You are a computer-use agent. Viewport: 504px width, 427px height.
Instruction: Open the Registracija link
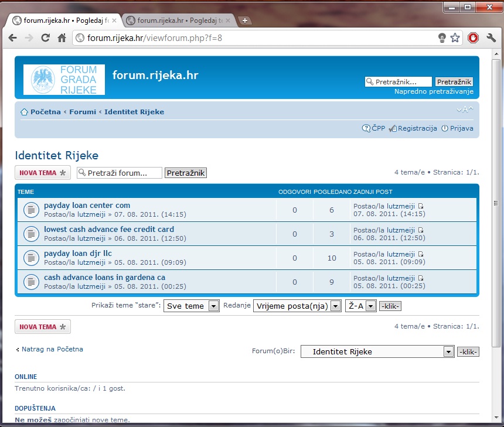(x=417, y=128)
